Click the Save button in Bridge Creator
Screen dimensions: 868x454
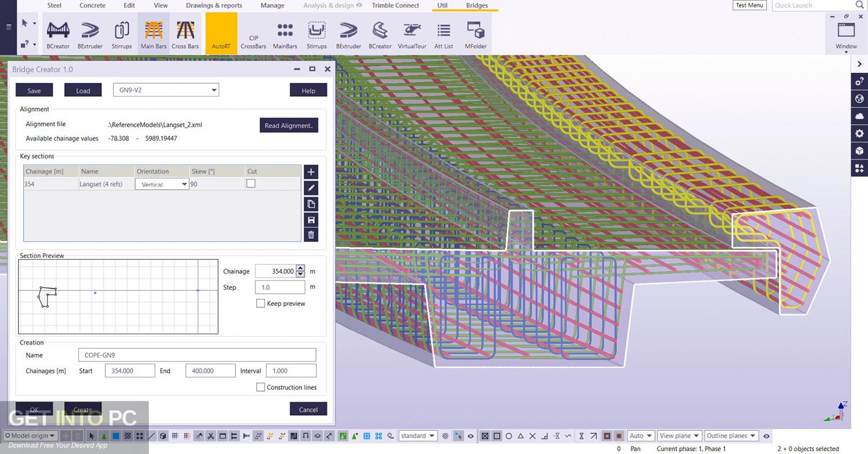click(34, 90)
